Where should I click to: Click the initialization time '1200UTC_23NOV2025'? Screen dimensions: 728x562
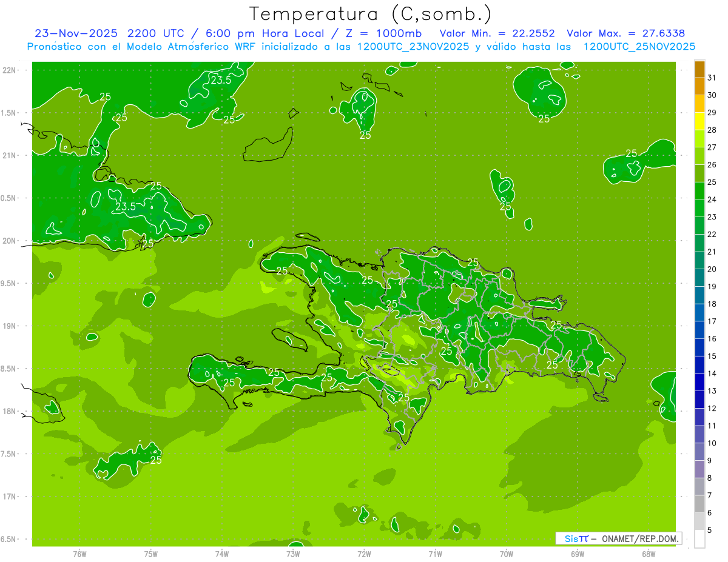point(413,47)
